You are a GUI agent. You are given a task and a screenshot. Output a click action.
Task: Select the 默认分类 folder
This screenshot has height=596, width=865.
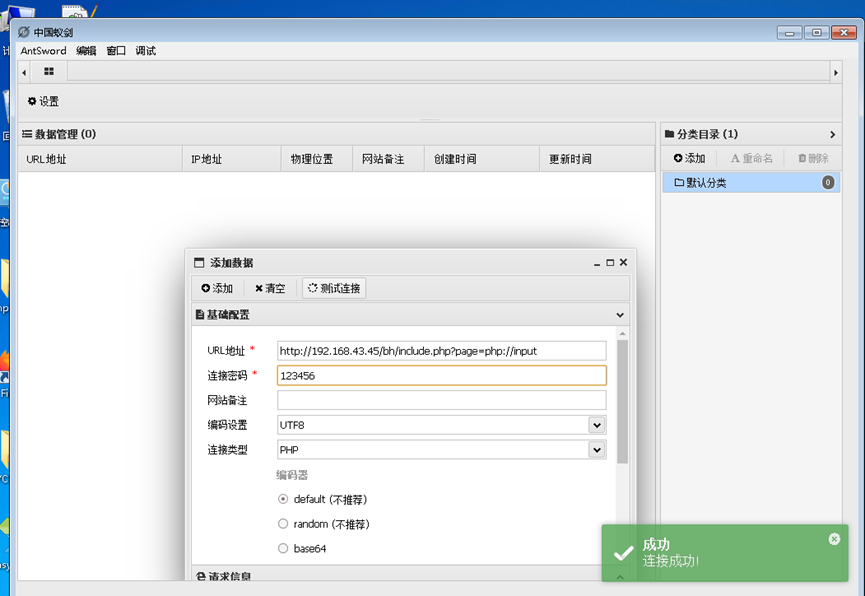tap(751, 183)
